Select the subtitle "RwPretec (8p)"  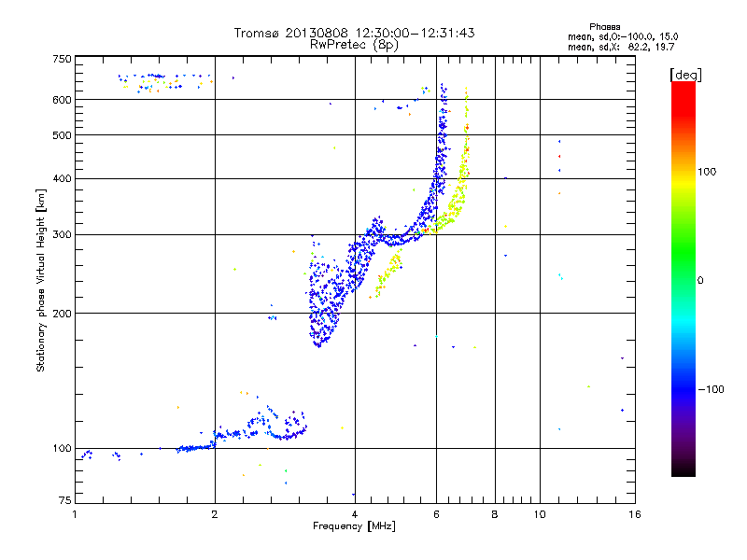[354, 45]
